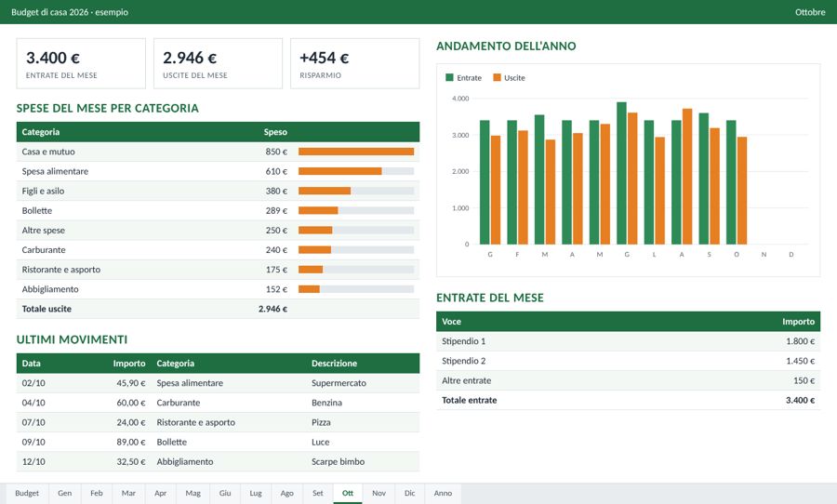Click the Voce column header
Screen dimensions: 837x504
click(451, 322)
